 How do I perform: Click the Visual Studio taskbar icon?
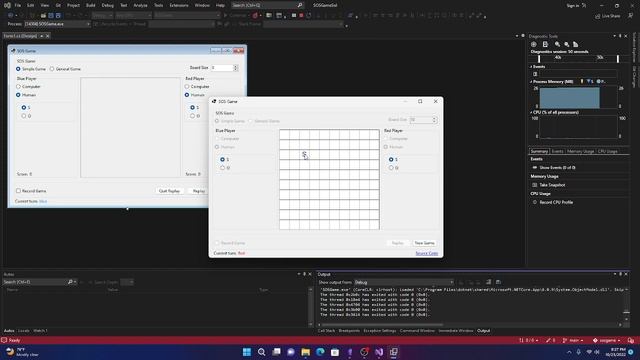pos(379,352)
